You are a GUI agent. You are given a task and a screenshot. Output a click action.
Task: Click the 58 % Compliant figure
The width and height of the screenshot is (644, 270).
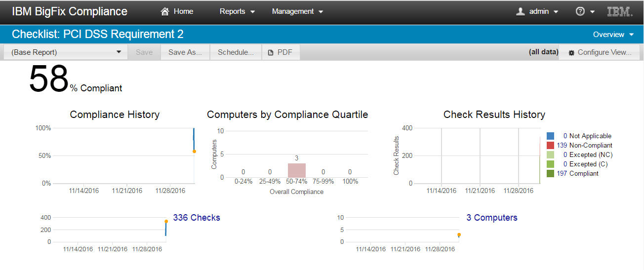tap(76, 79)
